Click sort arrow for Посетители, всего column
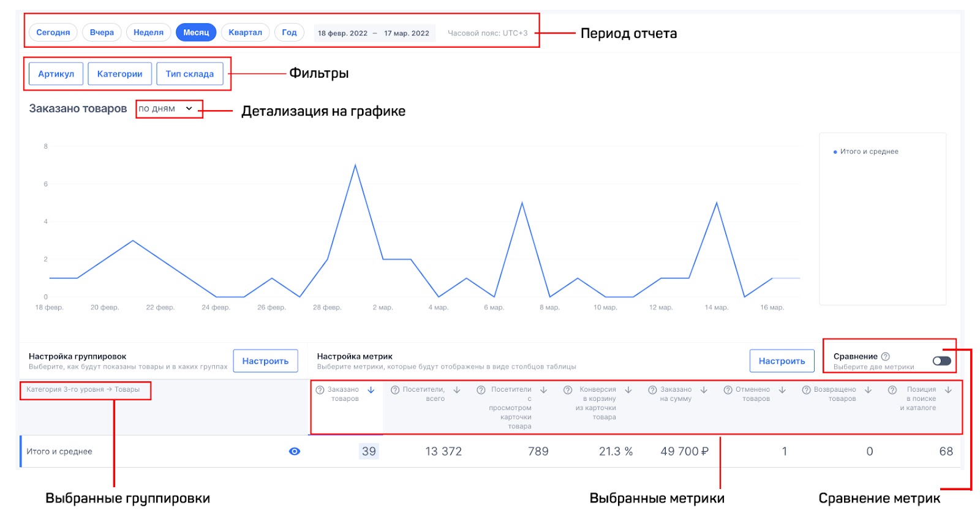Viewport: 980px width, 519px height. [x=457, y=390]
